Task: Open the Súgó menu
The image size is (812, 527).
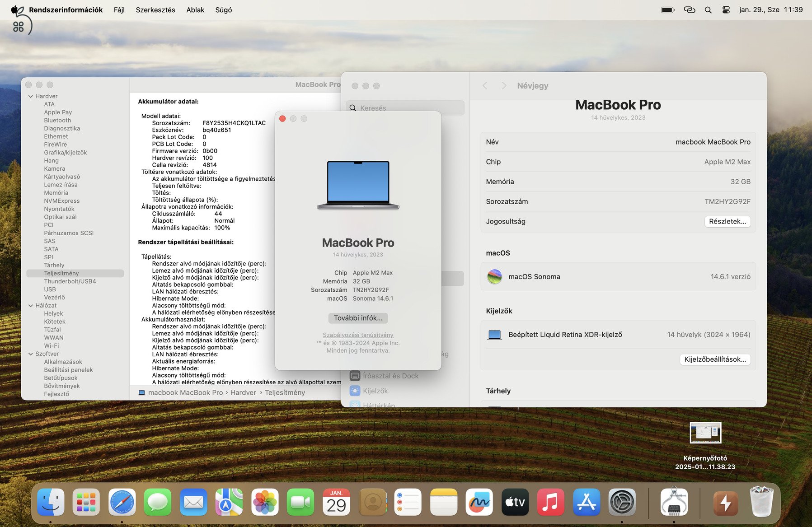Action: (x=224, y=10)
